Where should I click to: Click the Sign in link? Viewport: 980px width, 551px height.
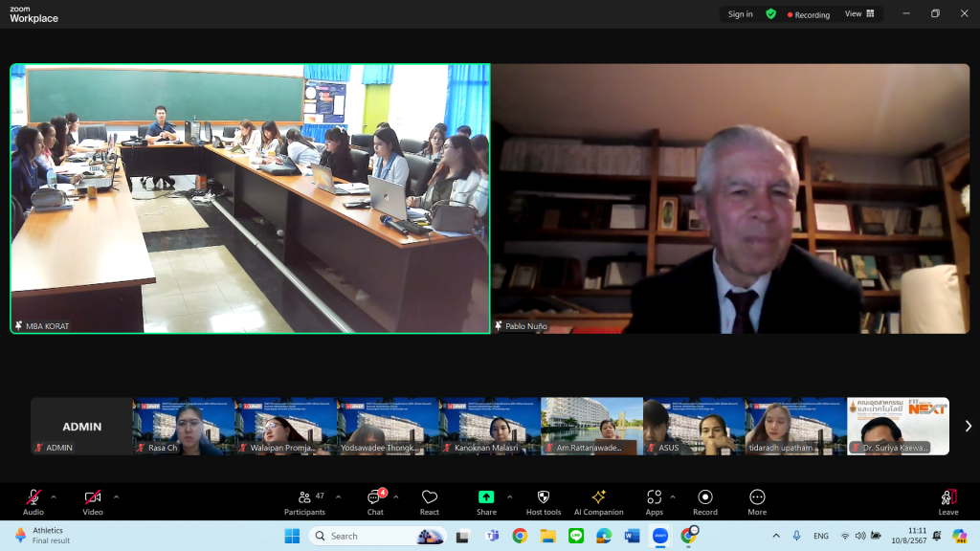pyautogui.click(x=740, y=14)
